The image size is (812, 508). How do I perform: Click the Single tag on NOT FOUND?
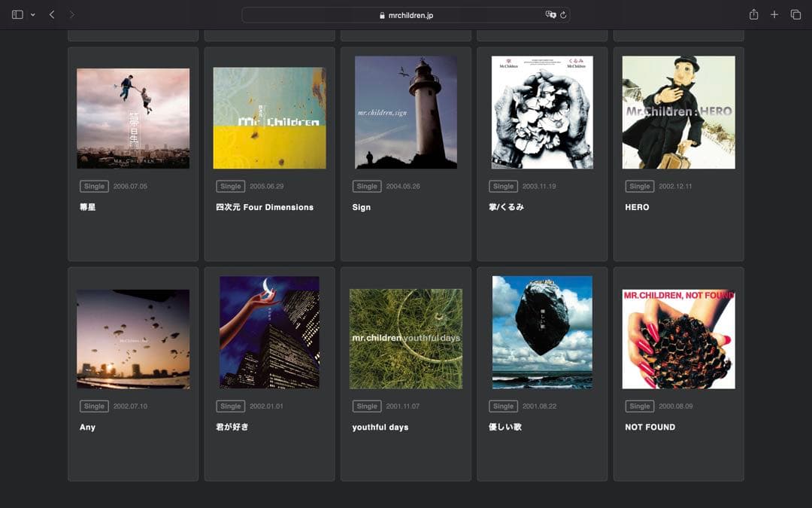point(640,406)
